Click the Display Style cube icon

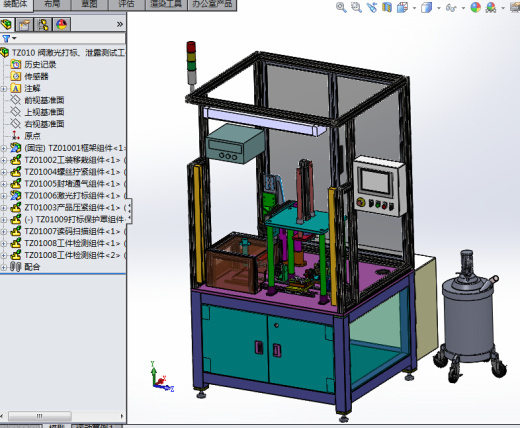click(426, 7)
